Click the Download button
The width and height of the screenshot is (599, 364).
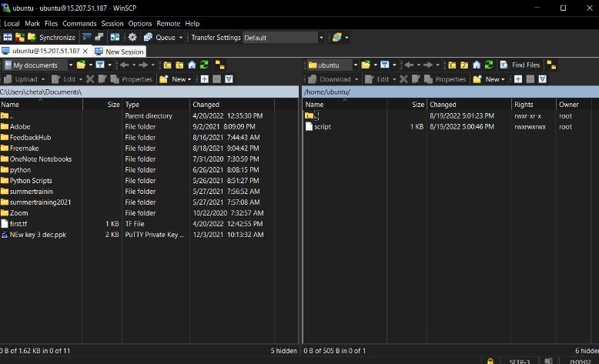point(330,79)
